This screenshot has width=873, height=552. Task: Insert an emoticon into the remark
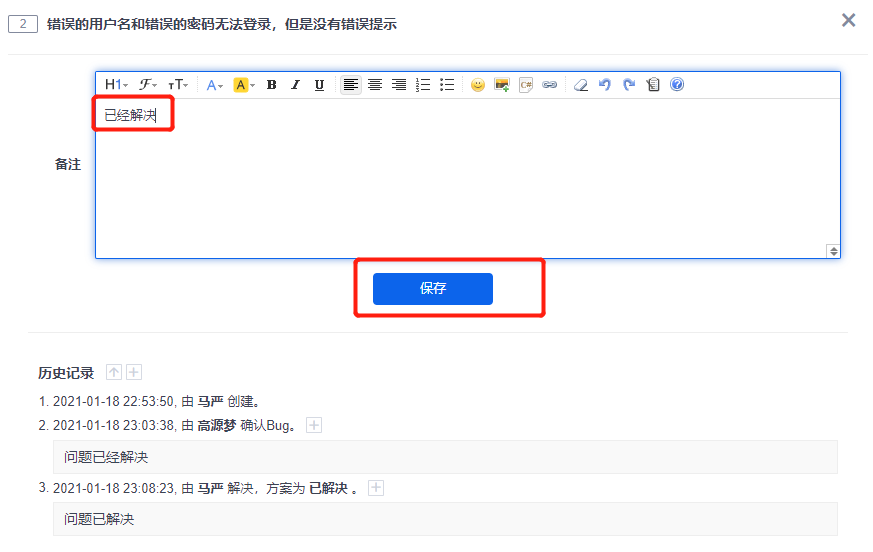pos(478,85)
